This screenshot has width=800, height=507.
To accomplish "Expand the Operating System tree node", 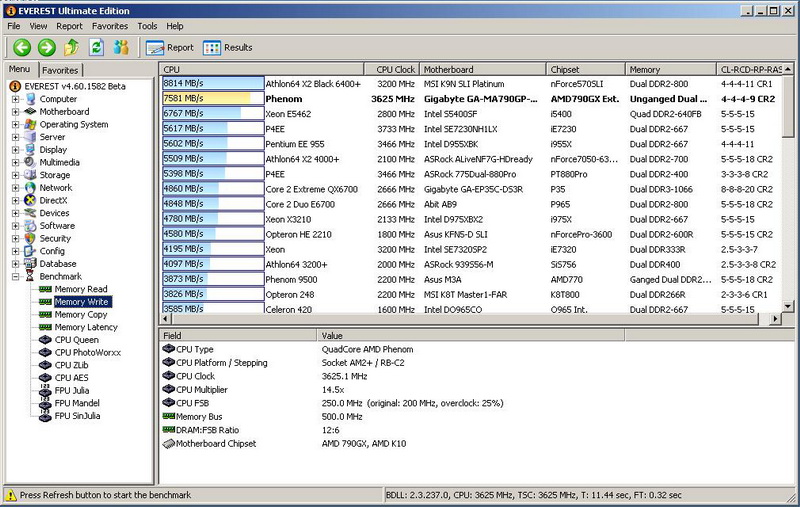I will point(15,124).
